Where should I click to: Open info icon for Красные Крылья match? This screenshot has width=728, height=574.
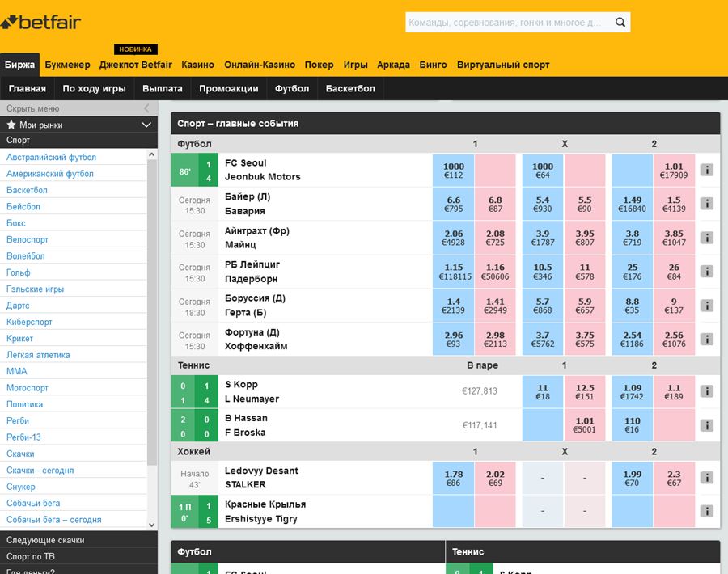[x=707, y=511]
